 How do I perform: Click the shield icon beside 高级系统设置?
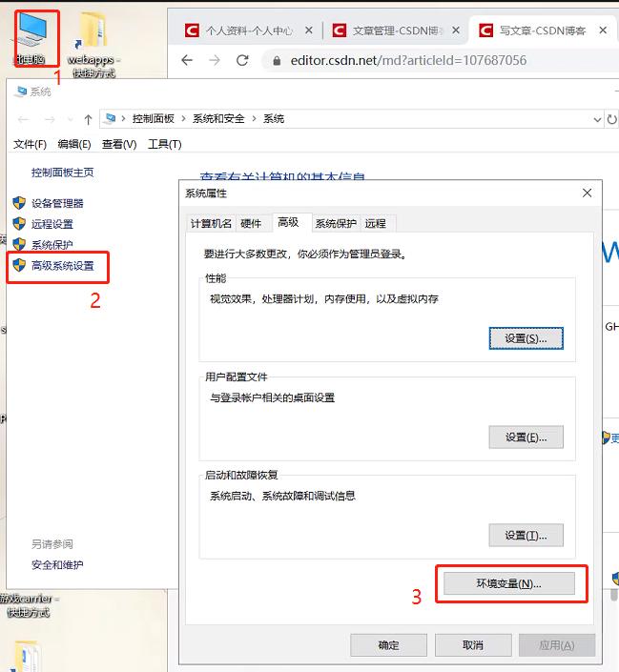19,265
